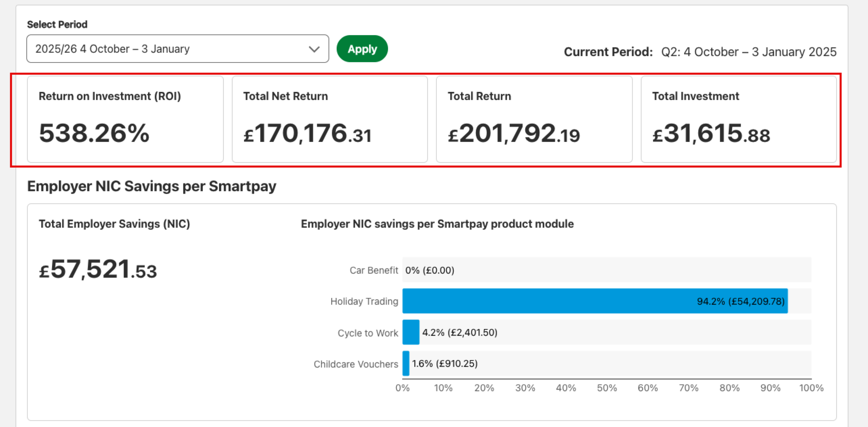
Task: Click the '1.6% (£910.25)' value label
Action: coord(444,363)
